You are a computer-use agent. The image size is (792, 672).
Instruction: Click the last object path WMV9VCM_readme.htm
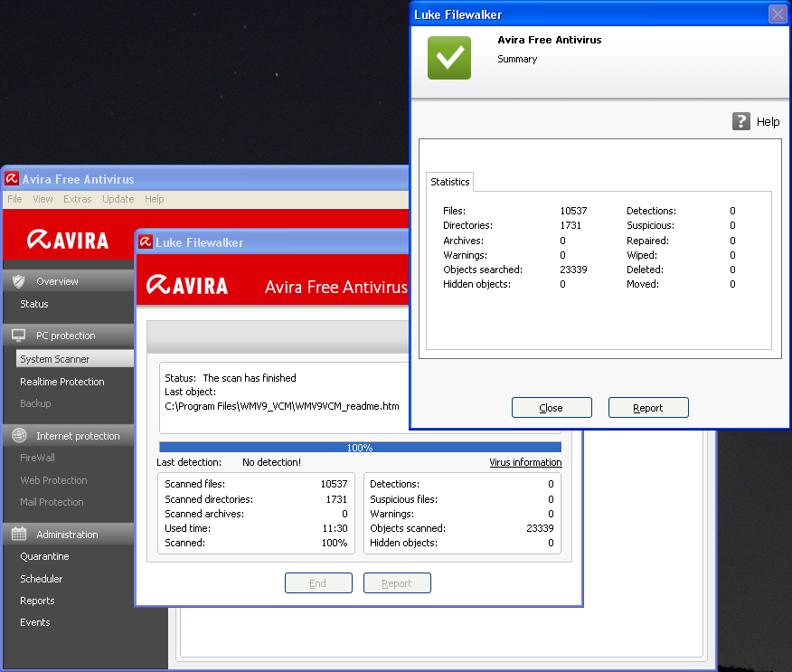(282, 406)
